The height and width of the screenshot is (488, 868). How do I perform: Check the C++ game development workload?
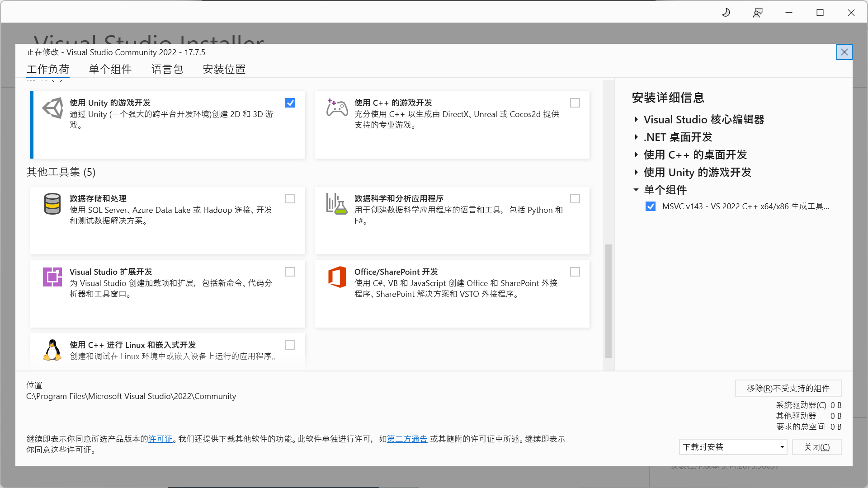click(x=575, y=103)
